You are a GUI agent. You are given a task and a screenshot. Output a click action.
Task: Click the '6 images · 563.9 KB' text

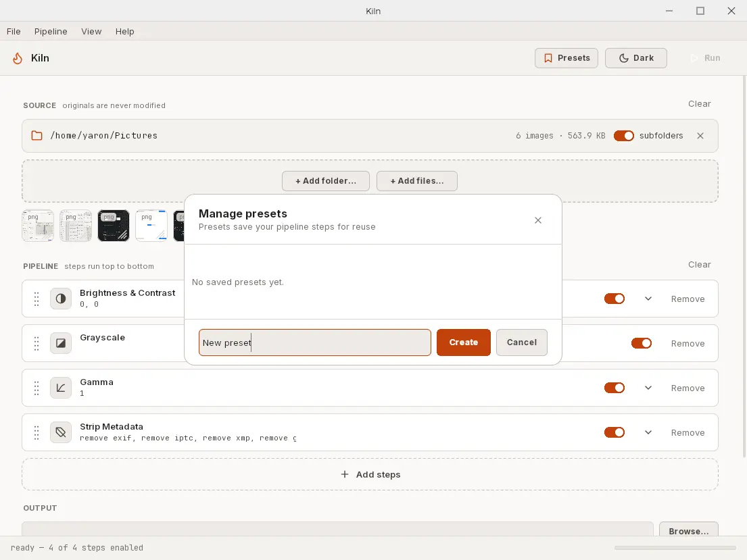(x=560, y=136)
